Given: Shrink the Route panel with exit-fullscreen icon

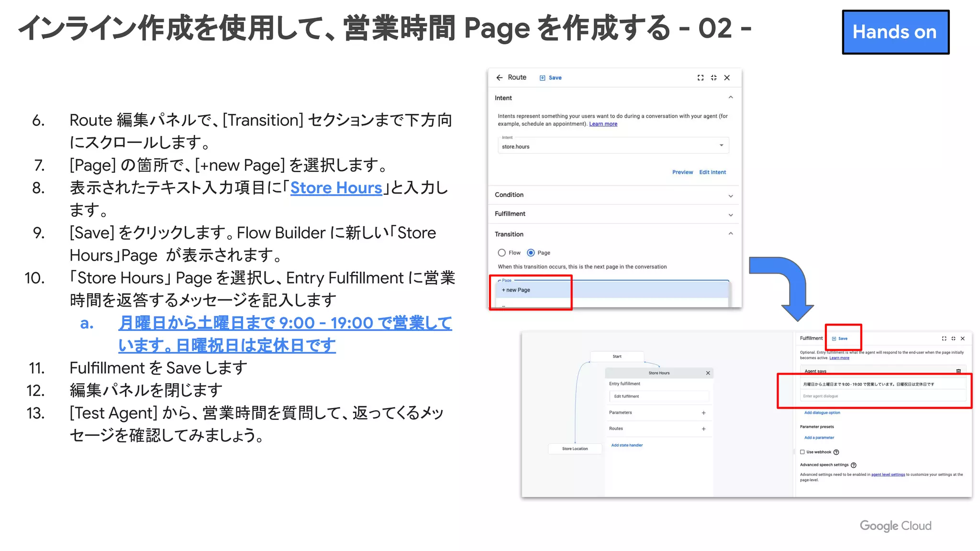Looking at the screenshot, I should (x=713, y=77).
